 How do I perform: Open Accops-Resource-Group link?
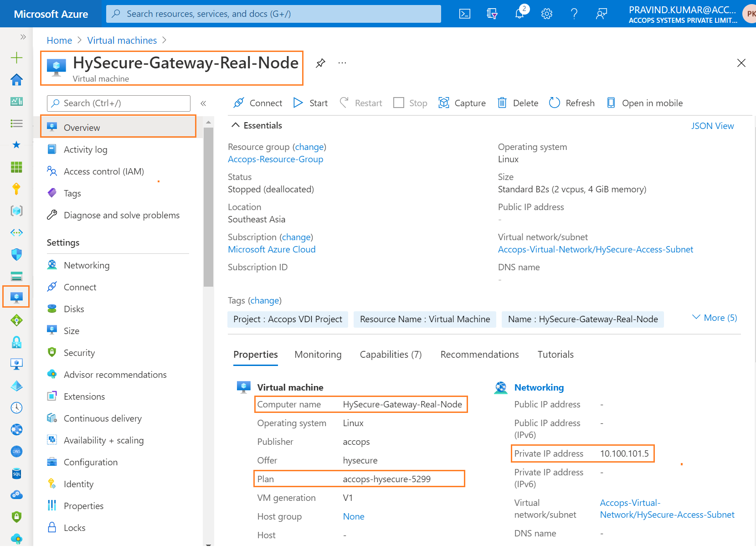(275, 159)
